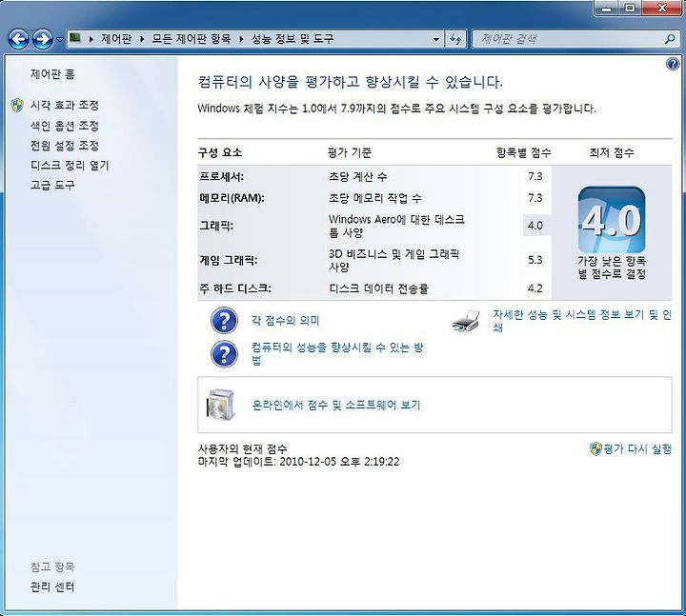Click the magnifier search icon
This screenshot has height=616, width=686.
click(x=670, y=39)
